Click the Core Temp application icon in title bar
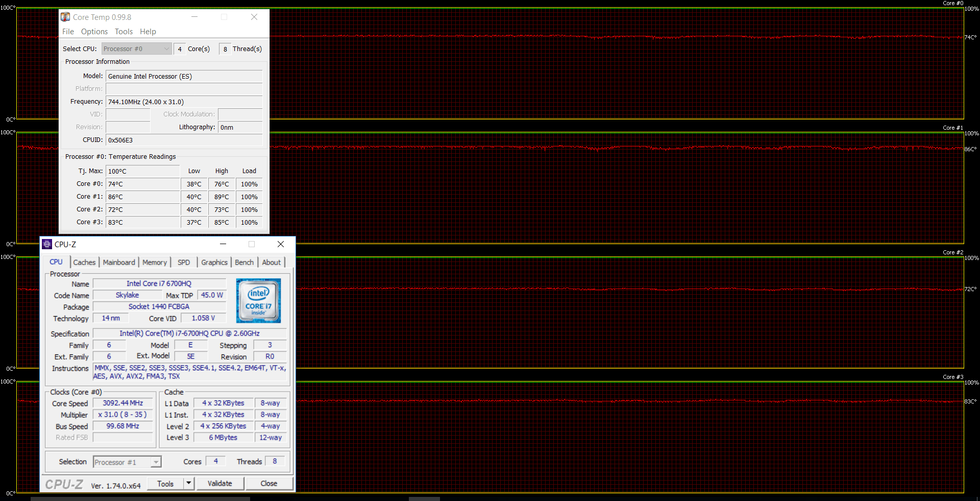Viewport: 980px width, 501px height. tap(65, 17)
